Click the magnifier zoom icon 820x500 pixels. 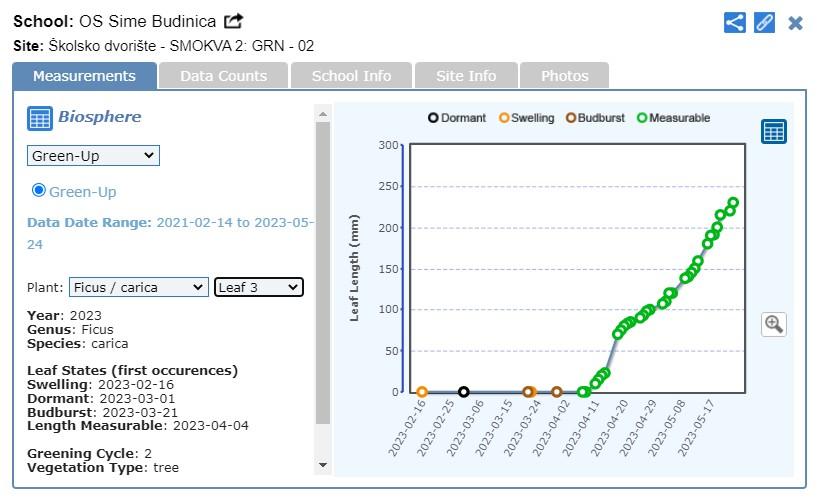773,324
